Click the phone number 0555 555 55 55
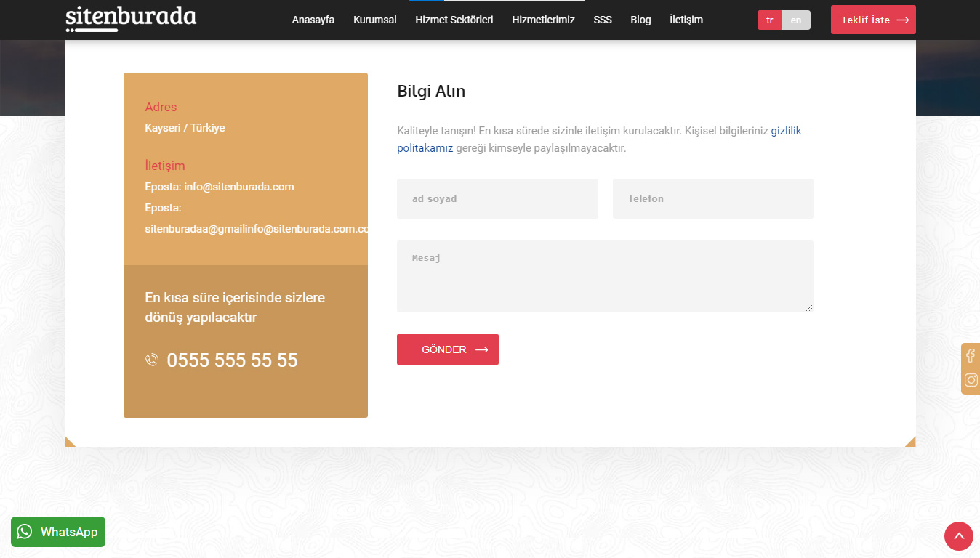The height and width of the screenshot is (558, 980). coord(232,360)
